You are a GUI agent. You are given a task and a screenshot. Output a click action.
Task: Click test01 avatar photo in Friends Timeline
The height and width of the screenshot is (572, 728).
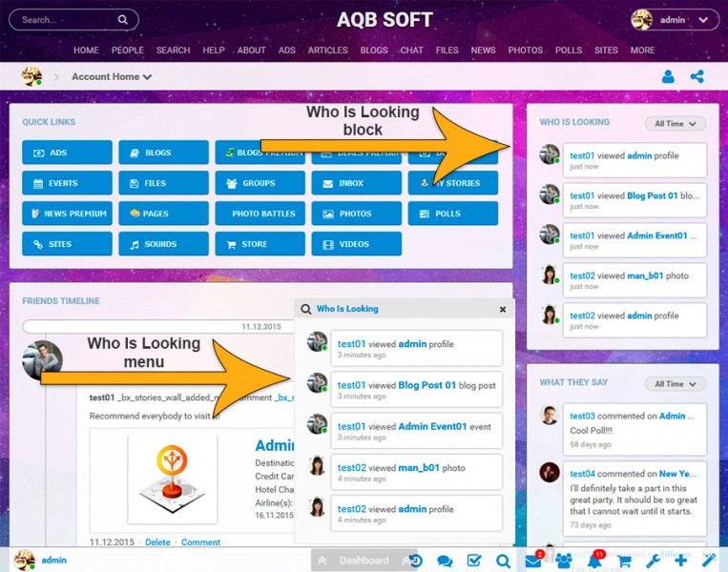pyautogui.click(x=42, y=360)
